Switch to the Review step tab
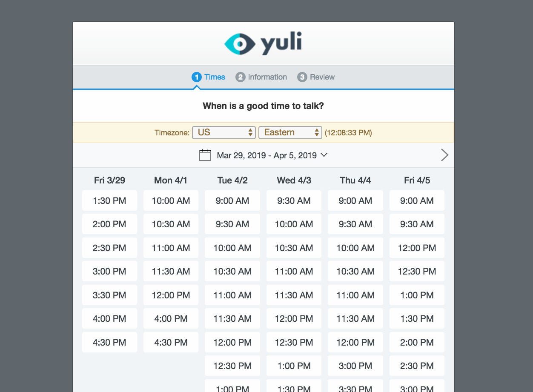This screenshot has height=392, width=533. point(322,77)
